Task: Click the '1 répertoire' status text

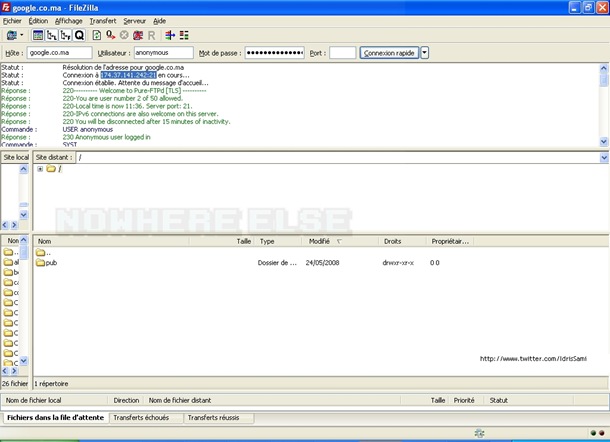Action: [51, 384]
